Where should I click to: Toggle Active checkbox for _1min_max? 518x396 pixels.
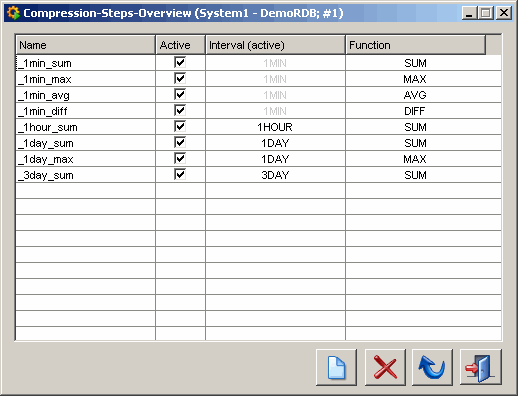(x=180, y=78)
